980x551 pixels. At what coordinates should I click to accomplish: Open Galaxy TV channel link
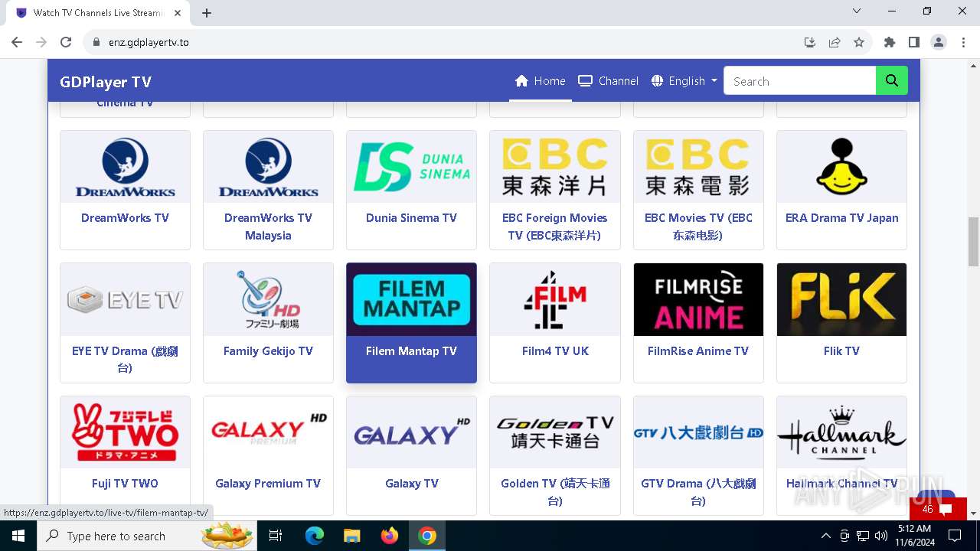click(411, 484)
